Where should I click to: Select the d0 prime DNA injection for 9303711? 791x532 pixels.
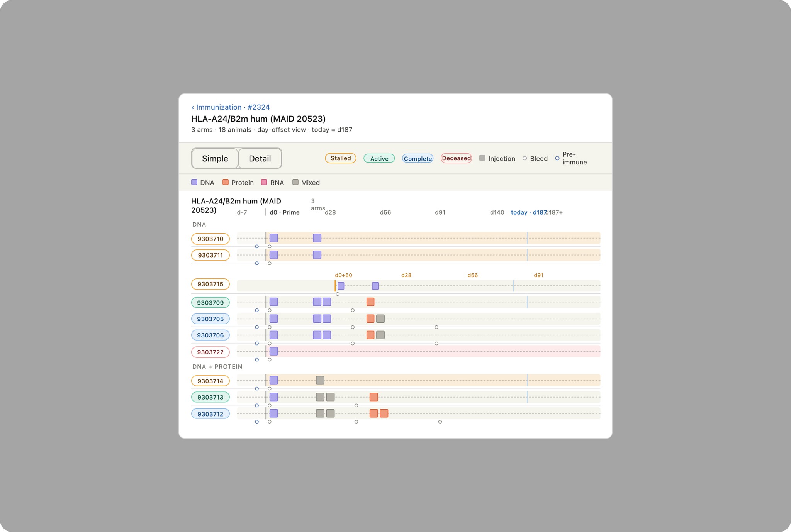point(274,255)
